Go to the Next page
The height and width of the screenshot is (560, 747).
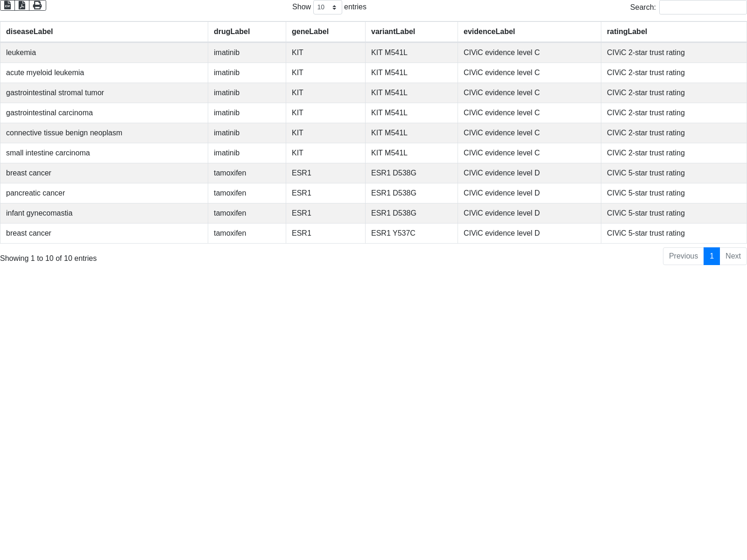click(x=733, y=256)
